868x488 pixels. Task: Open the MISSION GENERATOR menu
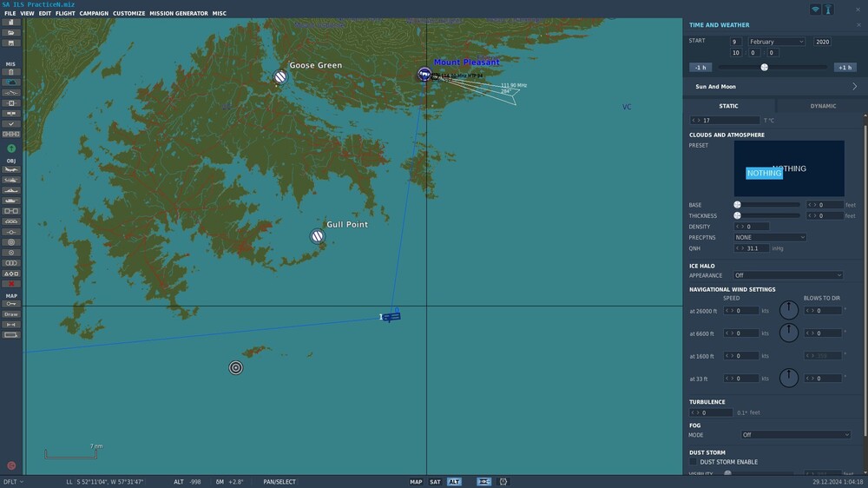[x=179, y=13]
